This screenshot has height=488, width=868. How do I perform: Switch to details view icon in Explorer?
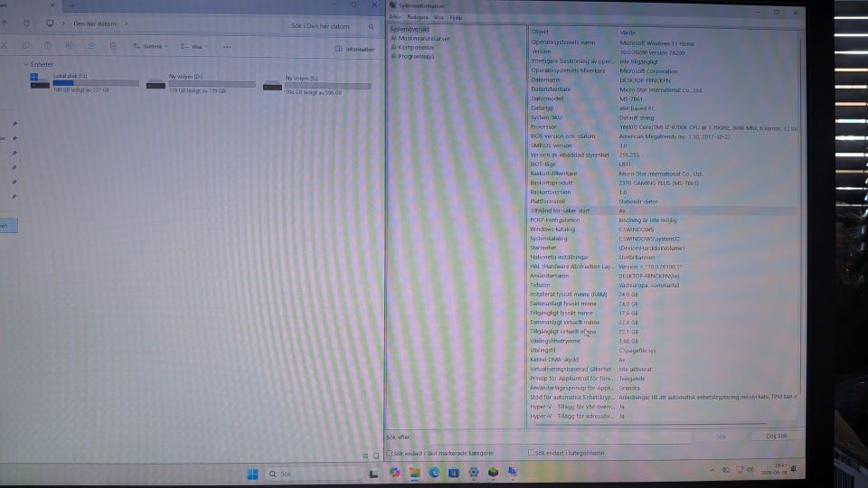364,455
